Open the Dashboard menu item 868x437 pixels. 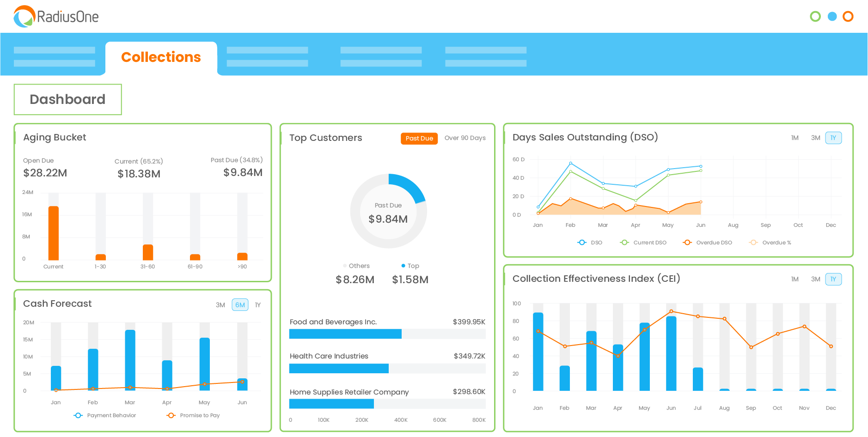pyautogui.click(x=67, y=99)
